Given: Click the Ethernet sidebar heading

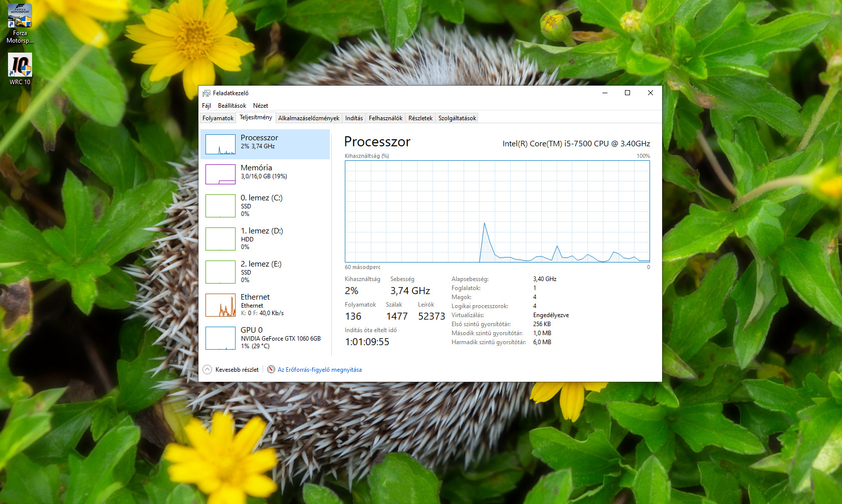Looking at the screenshot, I should click(x=255, y=297).
